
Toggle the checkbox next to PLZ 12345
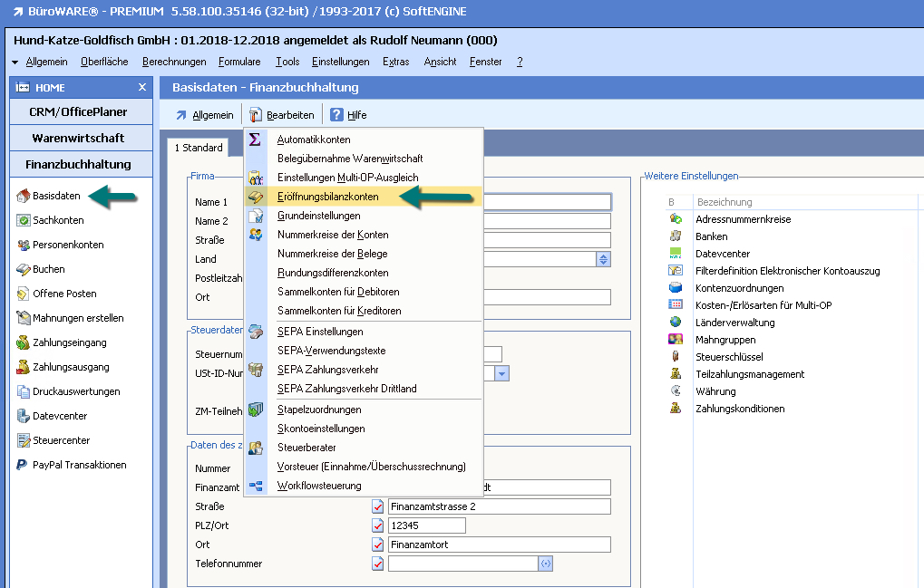click(378, 525)
